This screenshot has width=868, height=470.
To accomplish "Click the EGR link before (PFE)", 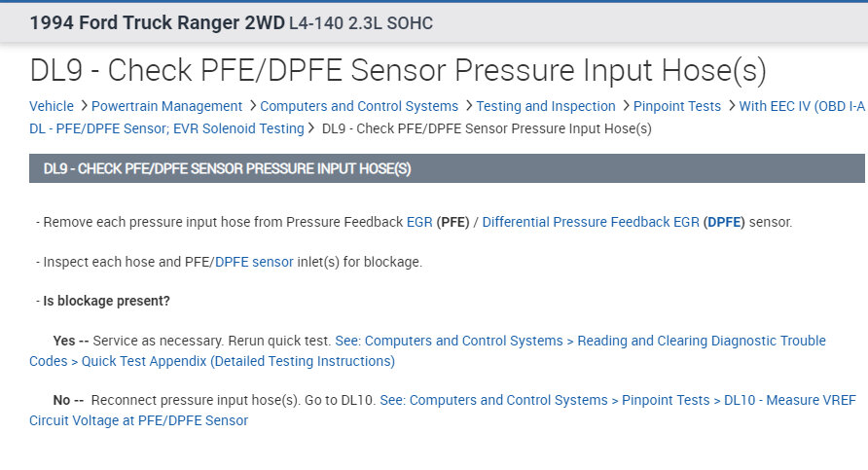I will click(419, 222).
